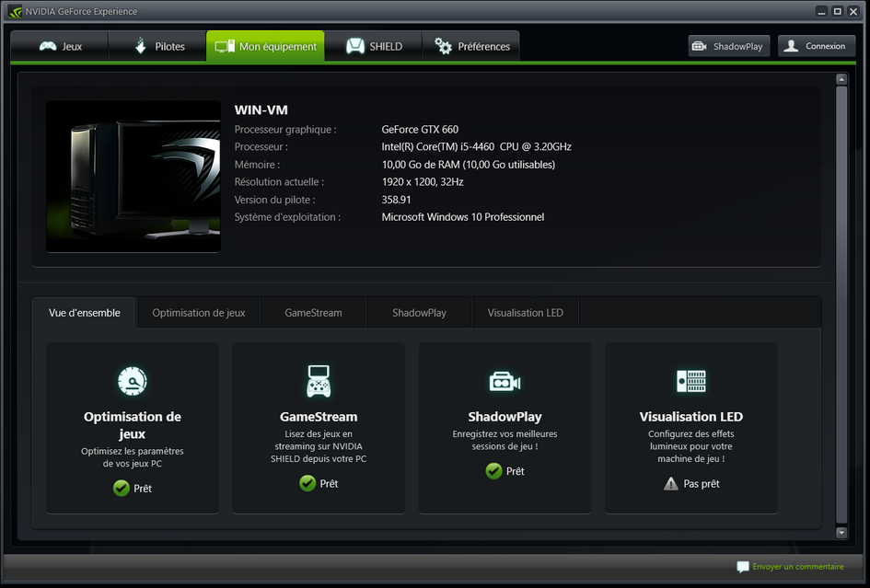
Task: Open the SHIELD tab
Action: pyautogui.click(x=373, y=47)
